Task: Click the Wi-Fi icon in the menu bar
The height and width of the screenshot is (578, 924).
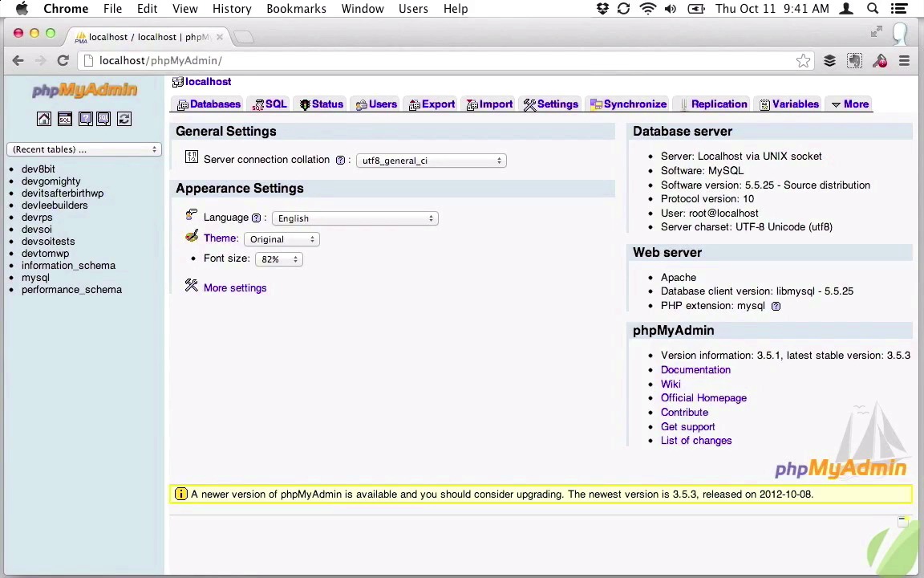Action: 647,8
